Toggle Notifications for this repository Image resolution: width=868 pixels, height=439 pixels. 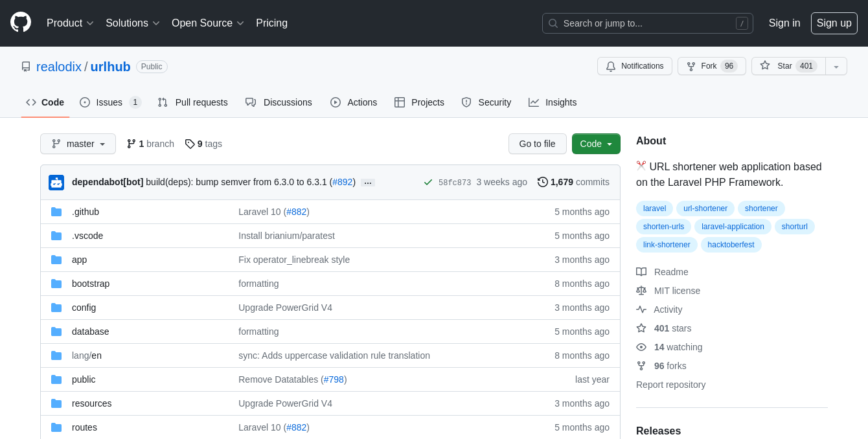click(x=634, y=66)
